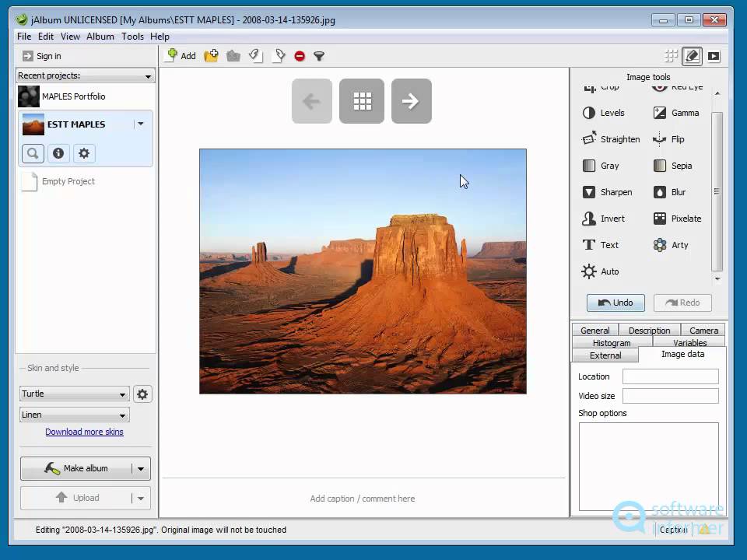Select the Pixelate effect tool
Screen dimensions: 747x560
coord(677,219)
